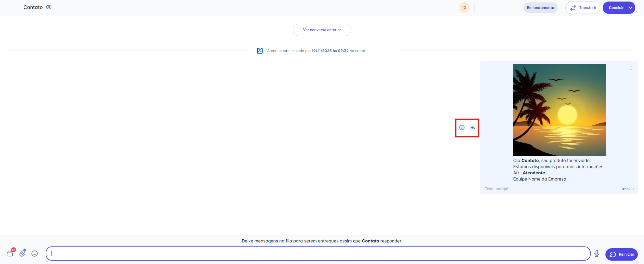The height and width of the screenshot is (264, 644).
Task: Open the emoji picker smiley icon
Action: [x=35, y=254]
